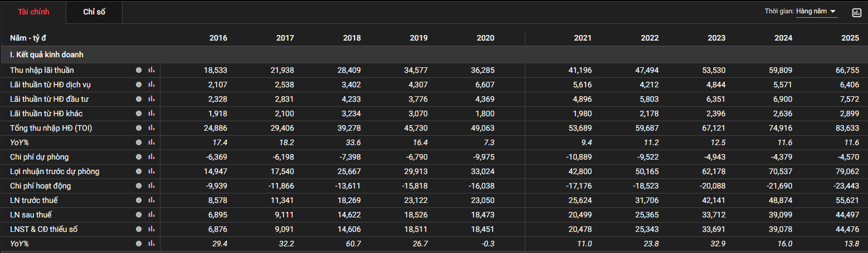Click chart icon in LN trước thuế row
This screenshot has height=253, width=868.
(x=151, y=200)
